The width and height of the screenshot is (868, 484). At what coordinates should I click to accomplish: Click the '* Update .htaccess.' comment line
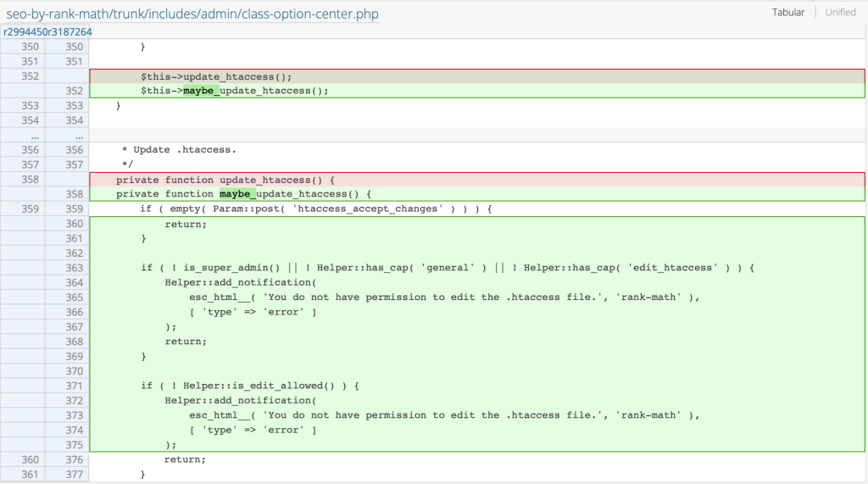179,150
